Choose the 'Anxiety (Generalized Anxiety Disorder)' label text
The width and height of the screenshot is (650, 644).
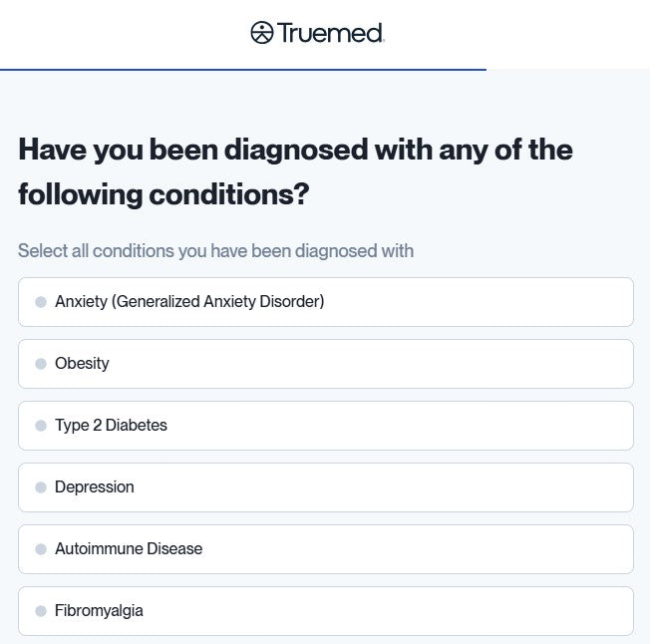189,301
